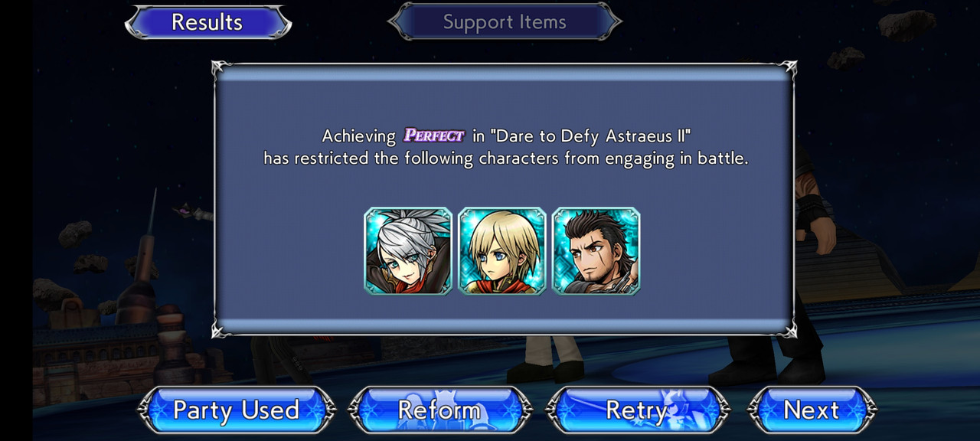Switch to the Support Items tab
Screen dimensions: 980x441
point(505,21)
